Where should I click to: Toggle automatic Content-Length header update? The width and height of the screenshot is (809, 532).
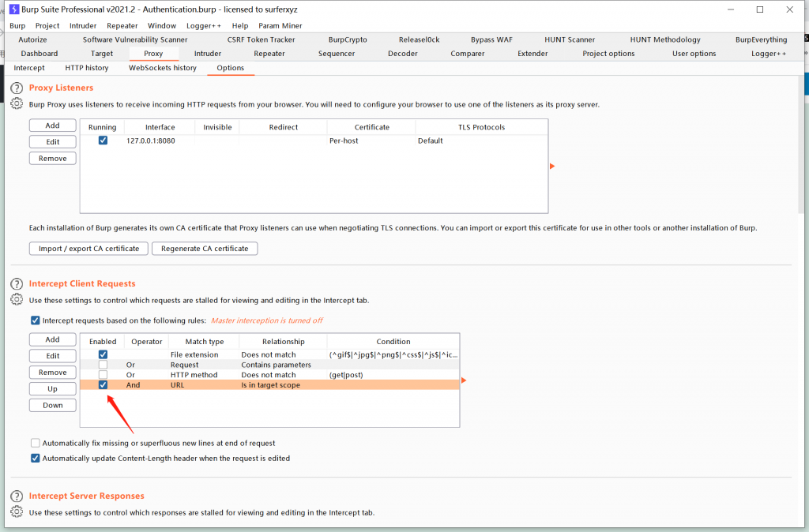(35, 459)
